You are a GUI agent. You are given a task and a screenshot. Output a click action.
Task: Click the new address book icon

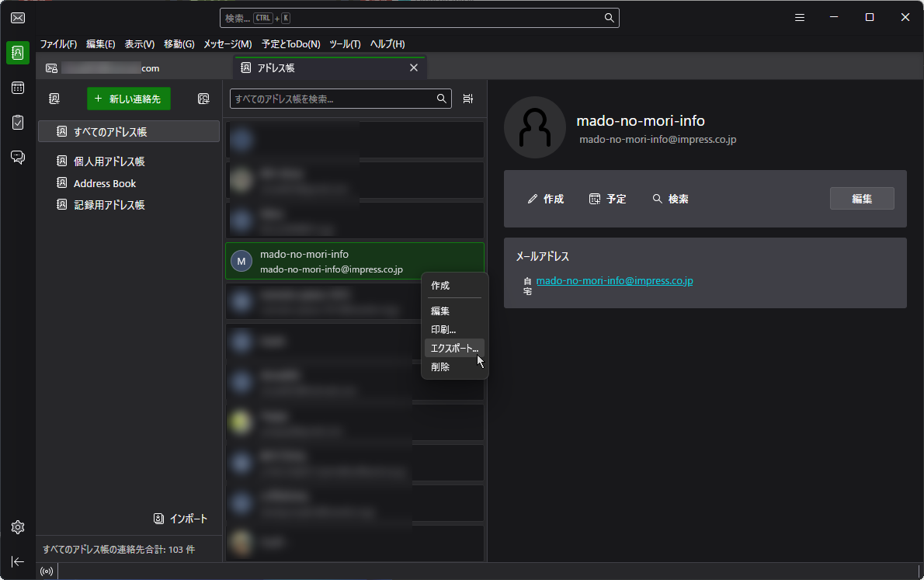click(54, 99)
